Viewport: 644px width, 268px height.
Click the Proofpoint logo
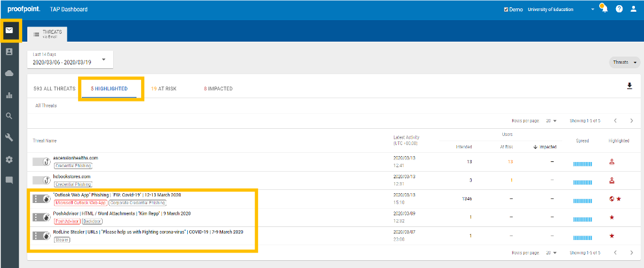coord(24,9)
